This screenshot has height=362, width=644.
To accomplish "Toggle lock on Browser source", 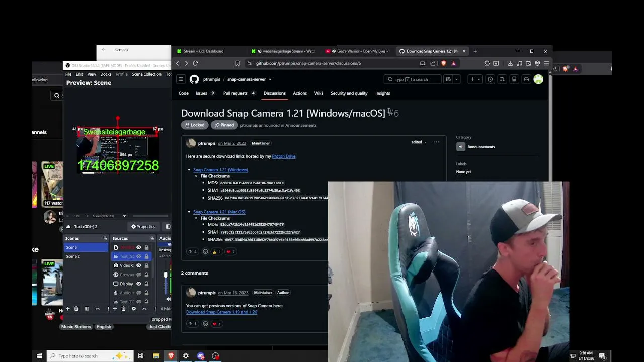I will pyautogui.click(x=146, y=275).
